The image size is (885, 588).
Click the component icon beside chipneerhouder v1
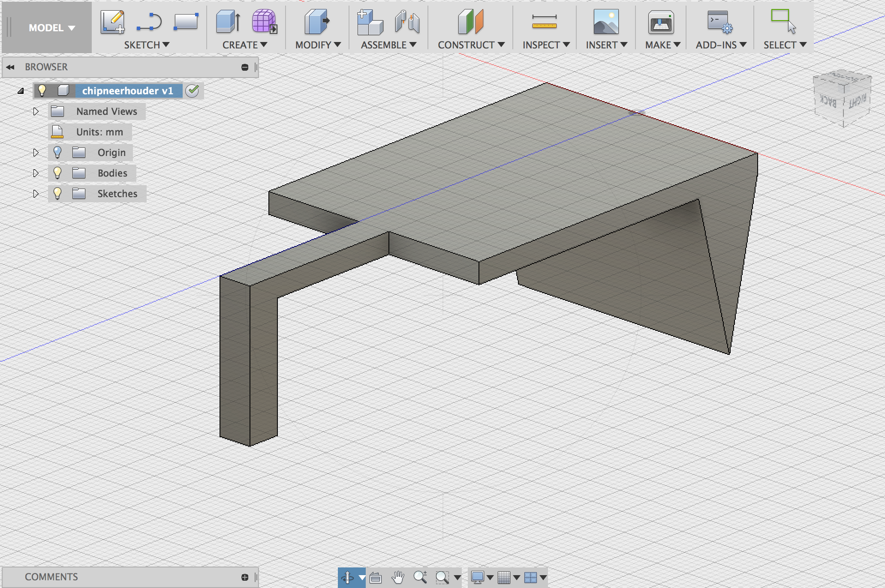[63, 90]
